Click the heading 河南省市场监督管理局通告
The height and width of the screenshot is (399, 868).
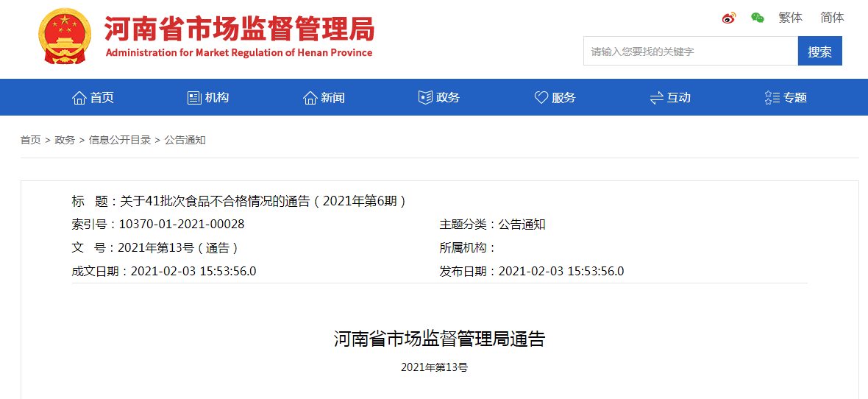[440, 339]
